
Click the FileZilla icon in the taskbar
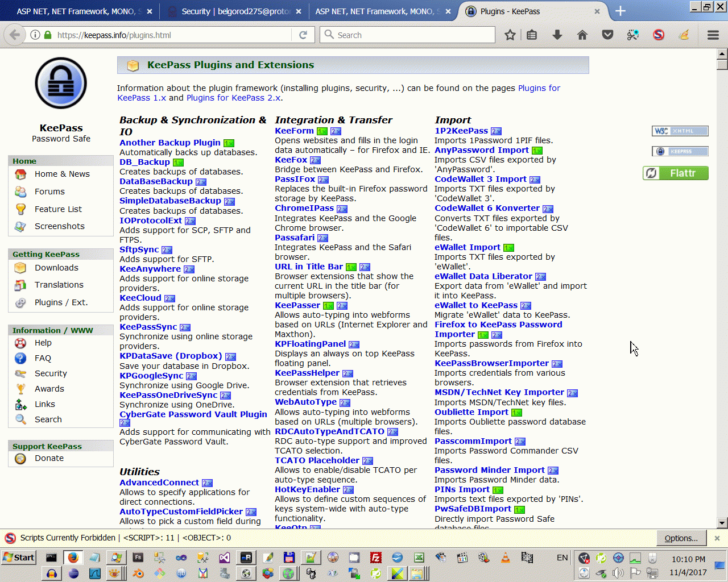375,558
